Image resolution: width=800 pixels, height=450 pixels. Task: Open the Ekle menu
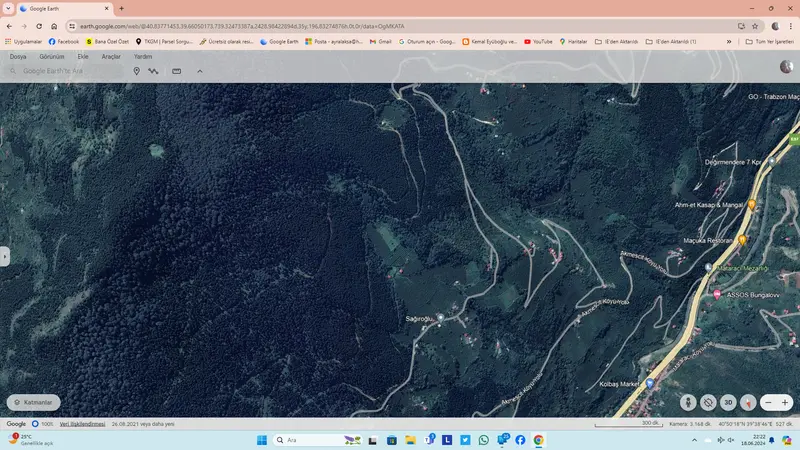(x=83, y=57)
